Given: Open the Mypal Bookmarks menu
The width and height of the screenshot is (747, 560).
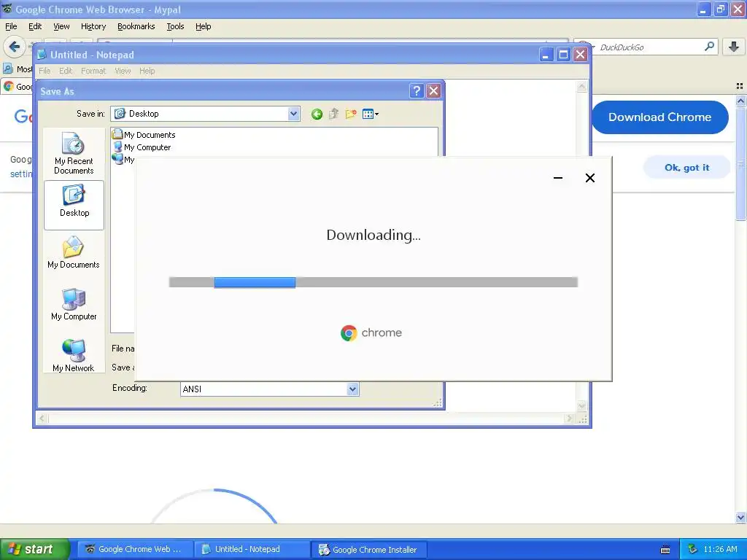Looking at the screenshot, I should pyautogui.click(x=136, y=26).
